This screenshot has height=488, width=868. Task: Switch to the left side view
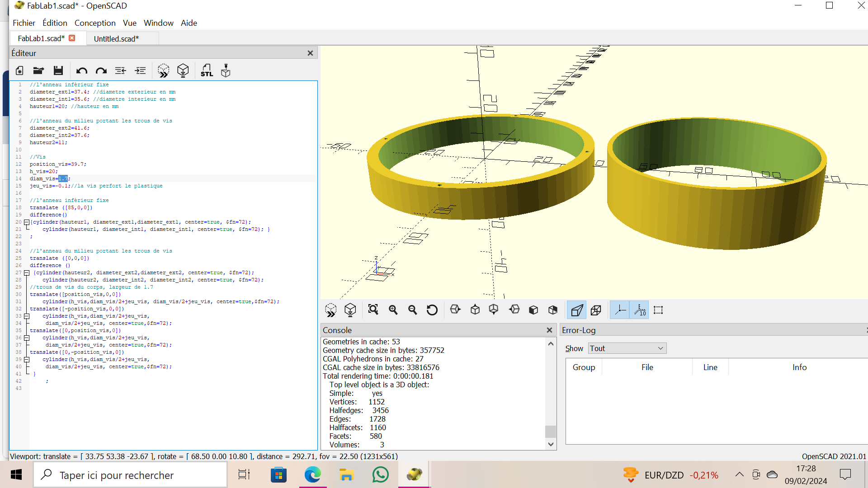click(514, 310)
